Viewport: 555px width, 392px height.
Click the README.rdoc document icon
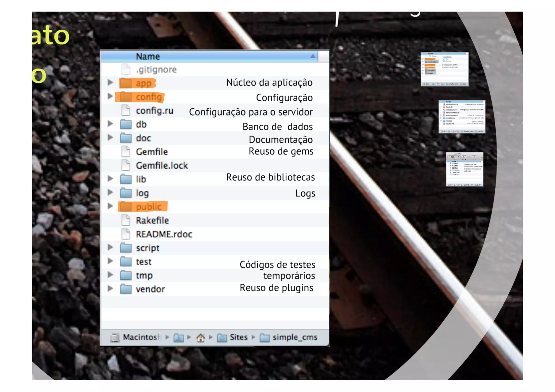126,234
